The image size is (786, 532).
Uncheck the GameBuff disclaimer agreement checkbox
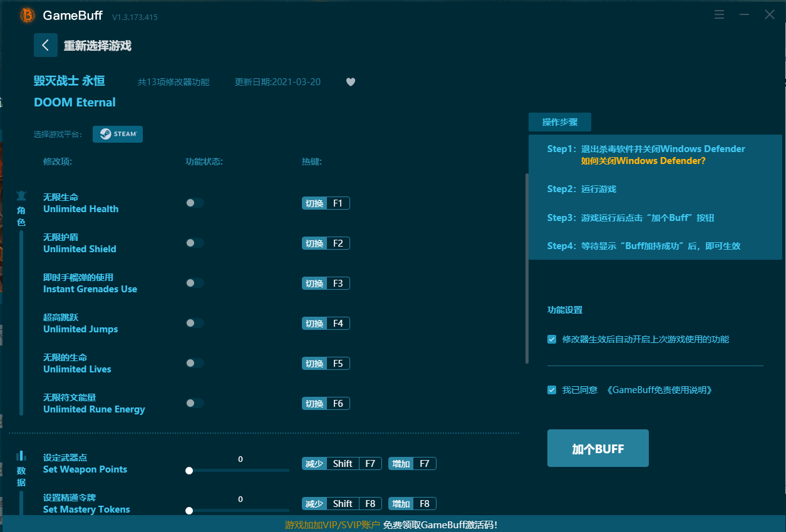click(x=552, y=390)
